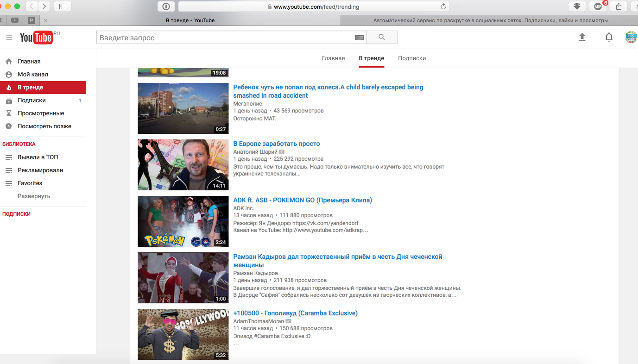Click the text 43 569 просмотров
Image resolution: width=638 pixels, height=364 pixels.
(x=299, y=111)
